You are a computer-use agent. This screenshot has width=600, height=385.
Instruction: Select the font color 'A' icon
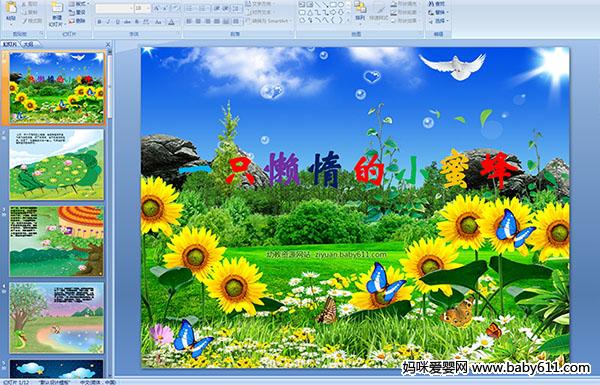[x=171, y=22]
